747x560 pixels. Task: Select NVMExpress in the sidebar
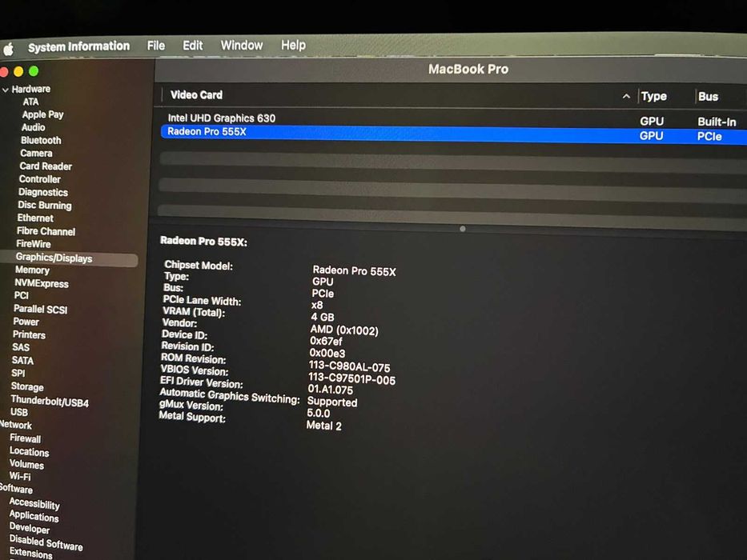[x=42, y=283]
